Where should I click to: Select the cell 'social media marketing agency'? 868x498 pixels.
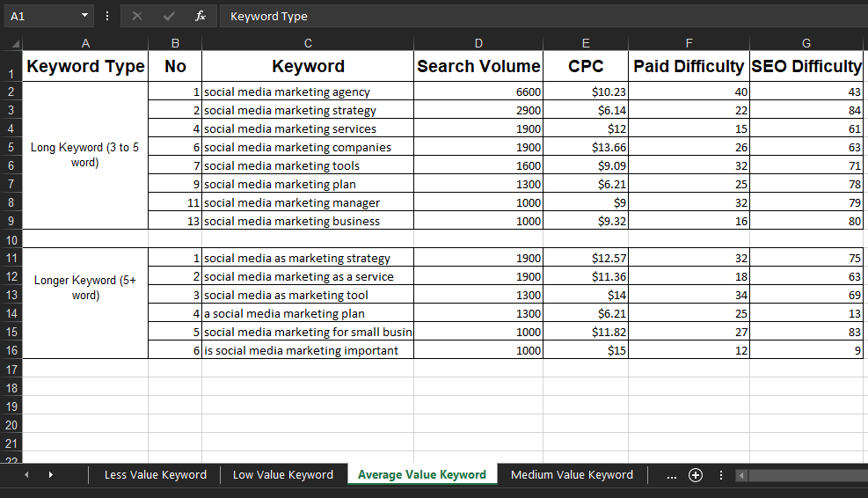pos(307,92)
